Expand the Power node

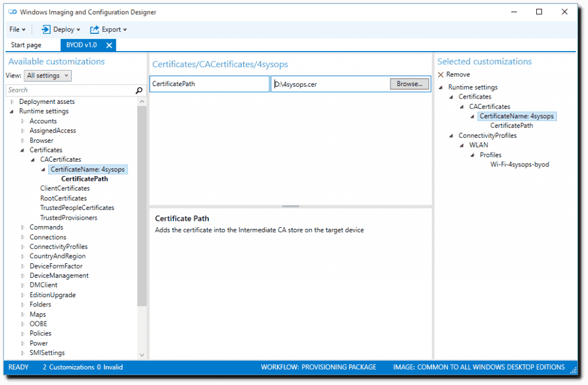tap(23, 343)
